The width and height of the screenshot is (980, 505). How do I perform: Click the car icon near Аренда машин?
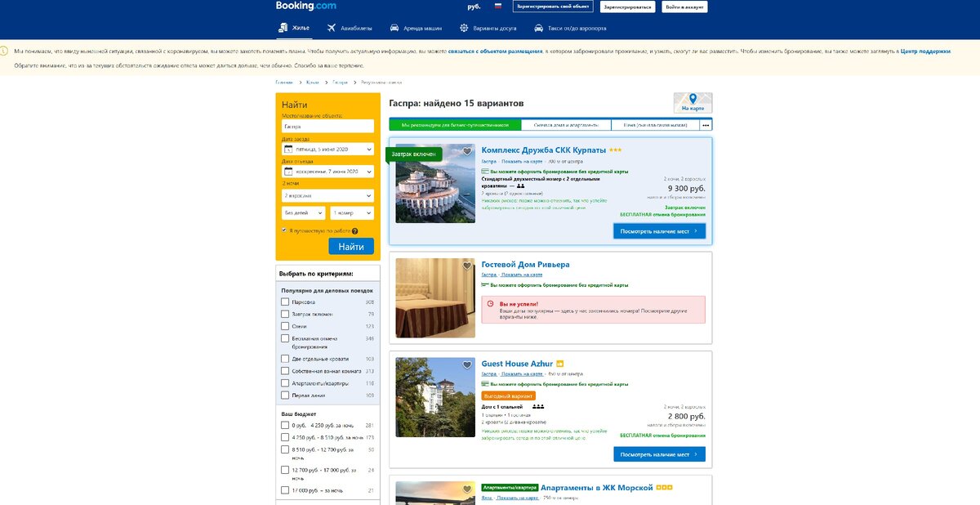pyautogui.click(x=395, y=28)
